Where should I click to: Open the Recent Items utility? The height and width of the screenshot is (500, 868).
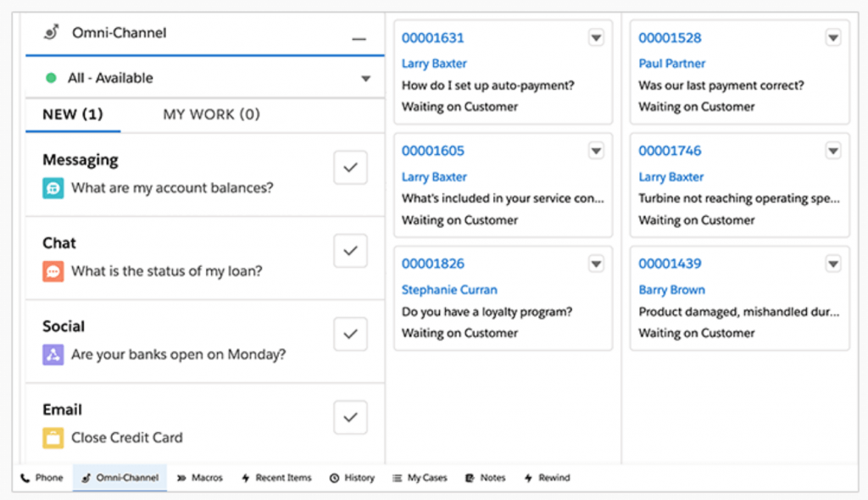[x=275, y=477]
